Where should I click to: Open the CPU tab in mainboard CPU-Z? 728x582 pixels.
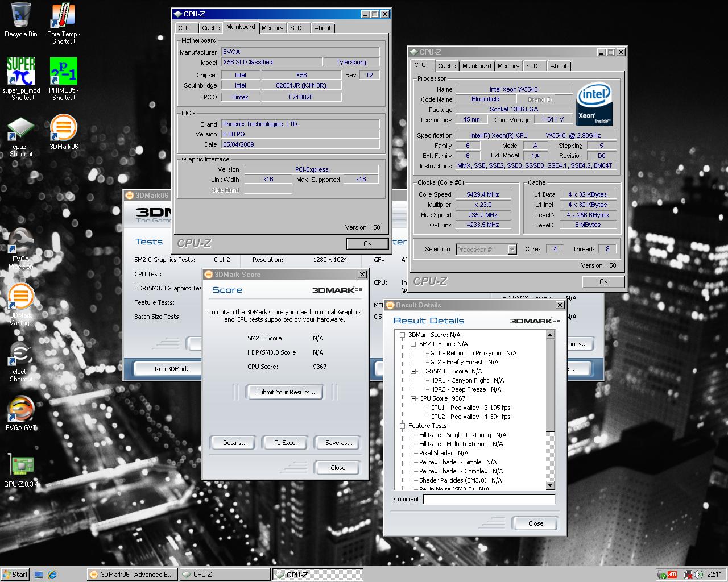pos(184,28)
